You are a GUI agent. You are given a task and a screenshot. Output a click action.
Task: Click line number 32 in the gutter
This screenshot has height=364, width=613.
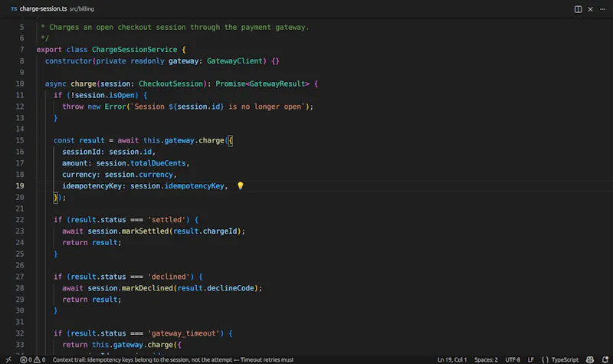point(20,333)
